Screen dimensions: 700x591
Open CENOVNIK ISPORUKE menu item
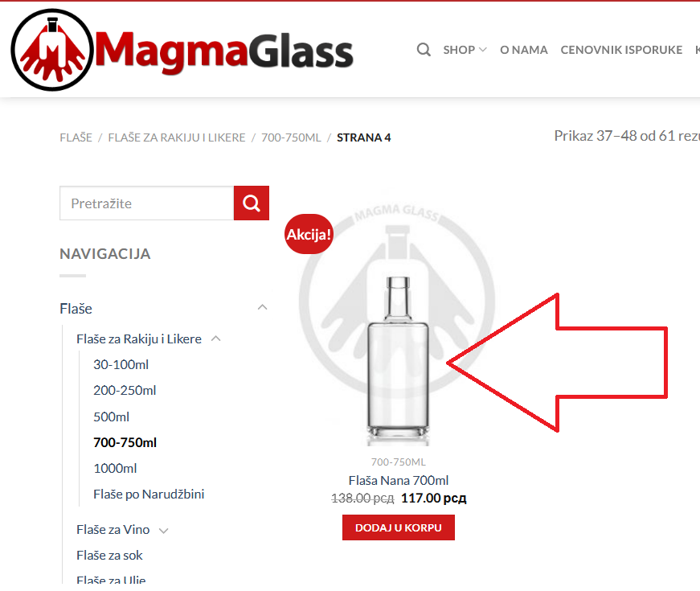point(621,50)
